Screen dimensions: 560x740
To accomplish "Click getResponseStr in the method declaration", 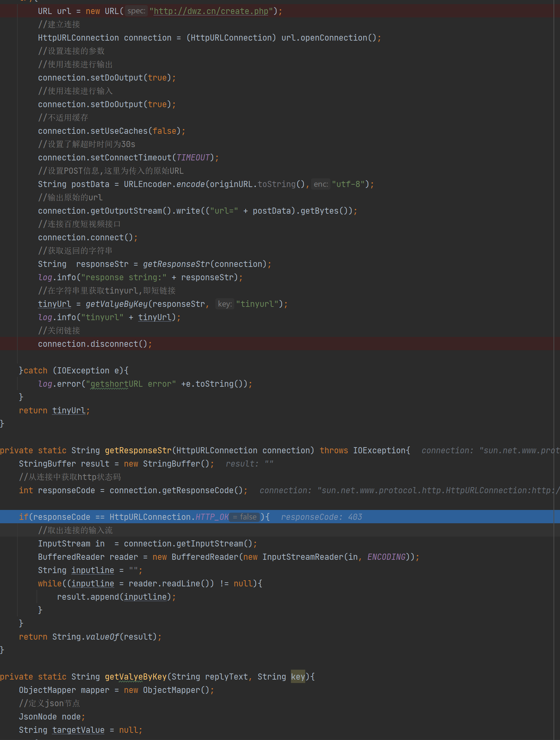I will click(x=138, y=451).
